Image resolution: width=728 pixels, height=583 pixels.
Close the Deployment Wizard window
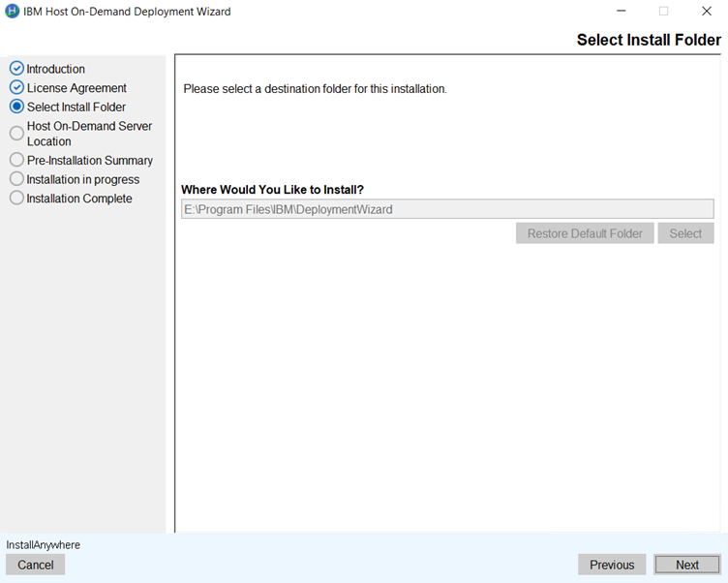[x=706, y=12]
